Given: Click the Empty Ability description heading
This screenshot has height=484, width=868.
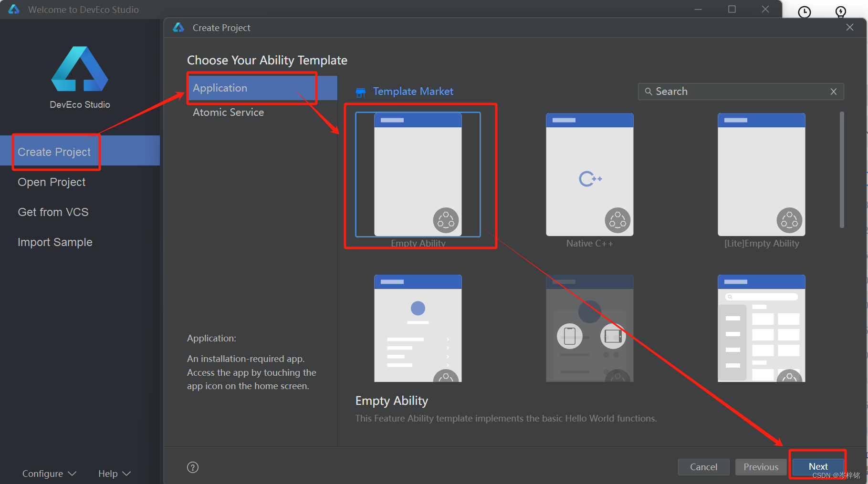Looking at the screenshot, I should coord(391,401).
